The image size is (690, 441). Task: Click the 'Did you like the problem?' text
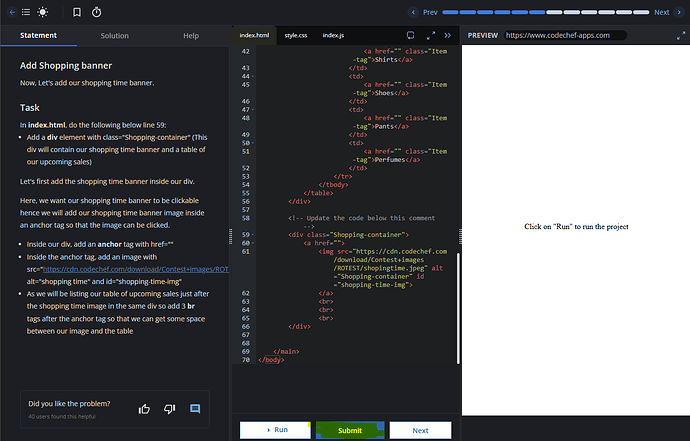pyautogui.click(x=70, y=404)
